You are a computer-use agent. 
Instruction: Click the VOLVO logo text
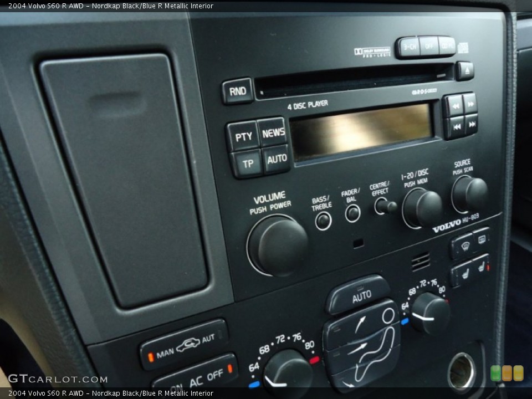coord(447,226)
